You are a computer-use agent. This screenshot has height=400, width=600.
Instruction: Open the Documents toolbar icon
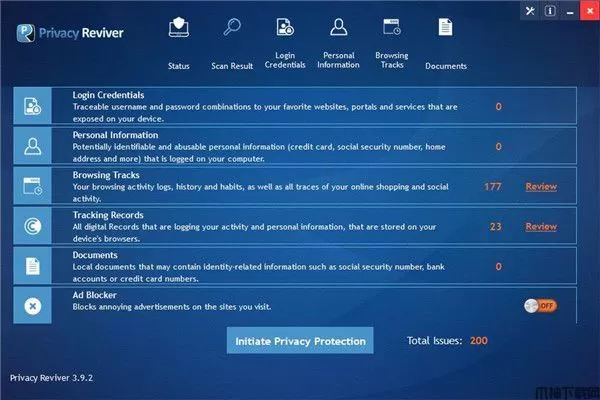click(445, 27)
